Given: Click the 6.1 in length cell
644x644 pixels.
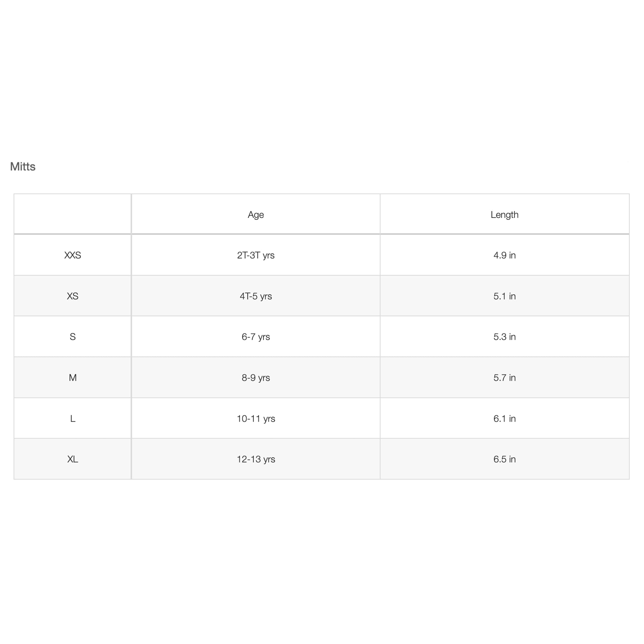Looking at the screenshot, I should click(504, 419).
